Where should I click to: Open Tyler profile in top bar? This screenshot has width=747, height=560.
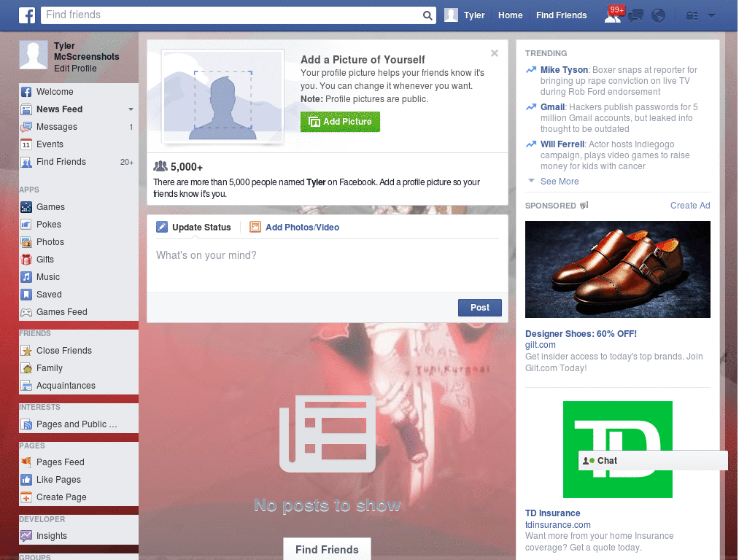click(465, 15)
